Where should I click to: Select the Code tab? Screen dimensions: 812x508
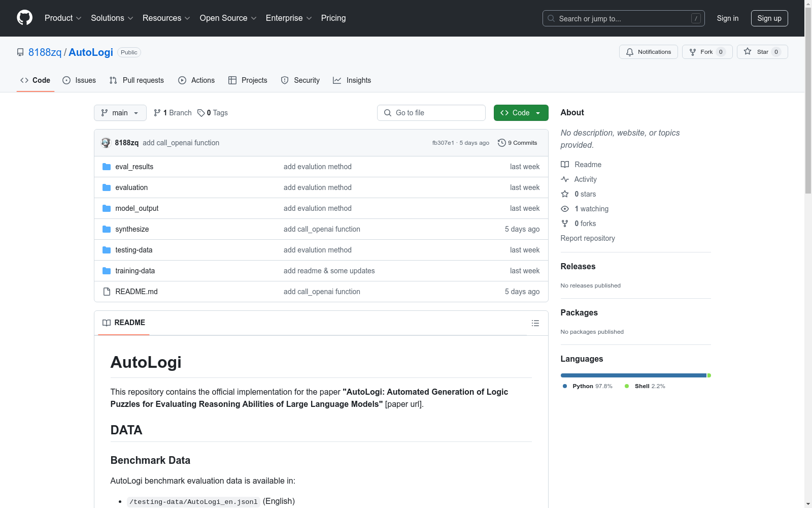click(36, 80)
